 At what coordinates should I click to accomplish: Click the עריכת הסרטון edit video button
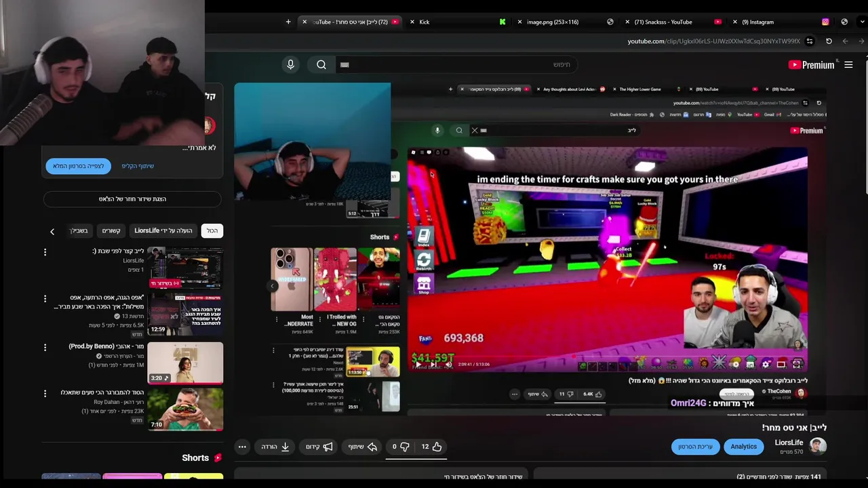(x=695, y=447)
